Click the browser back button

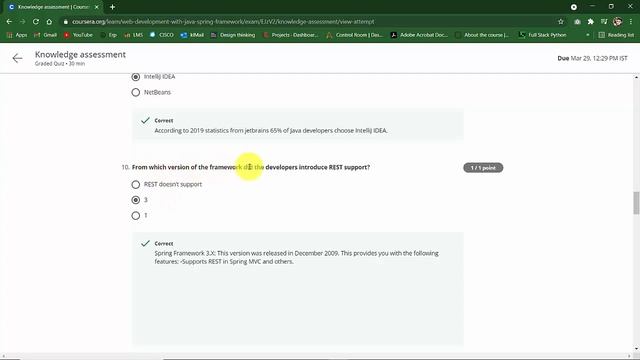click(x=9, y=22)
